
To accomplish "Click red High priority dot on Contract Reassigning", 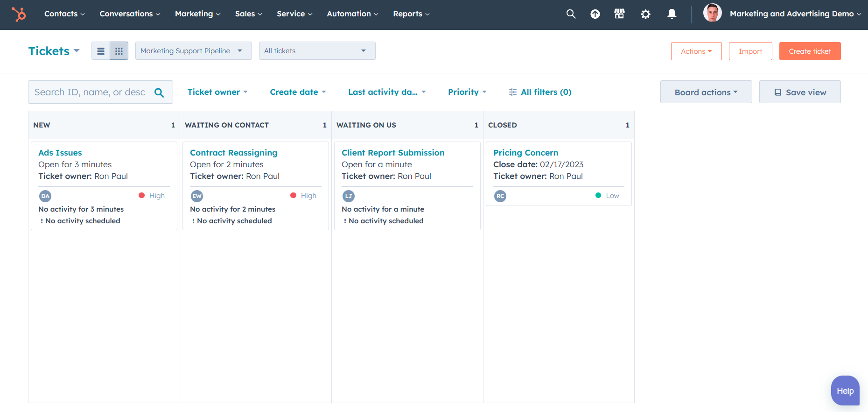I will pos(293,195).
